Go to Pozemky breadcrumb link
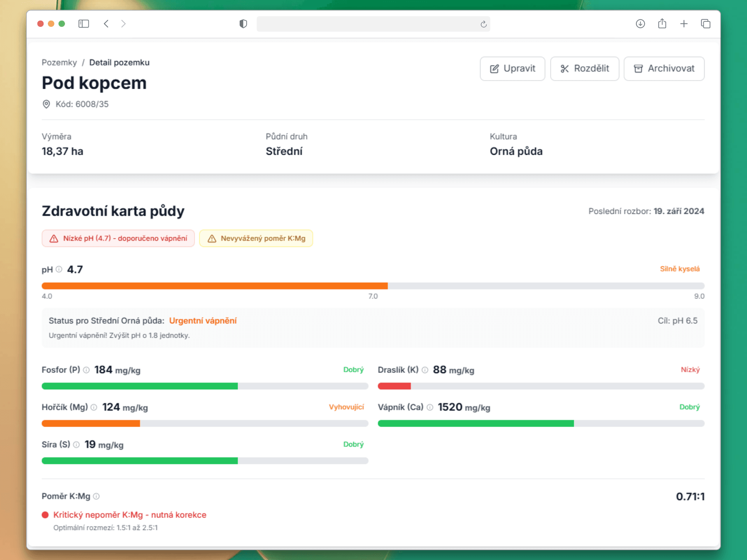 [x=59, y=63]
